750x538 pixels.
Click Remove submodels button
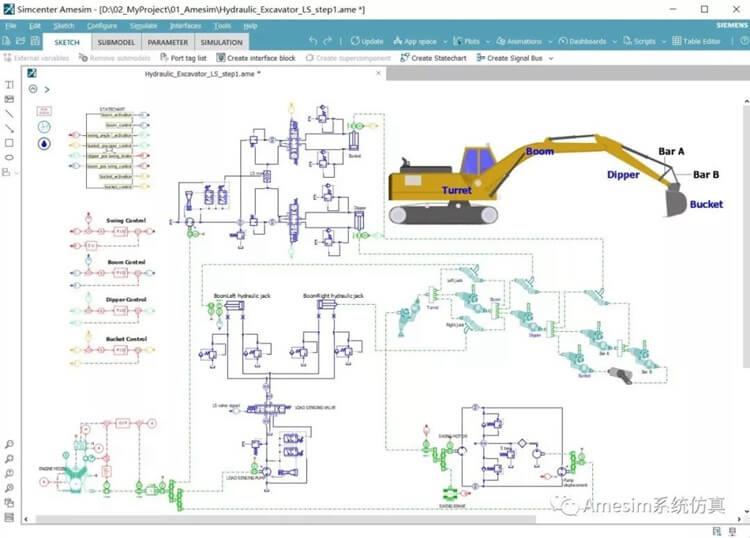pos(114,58)
